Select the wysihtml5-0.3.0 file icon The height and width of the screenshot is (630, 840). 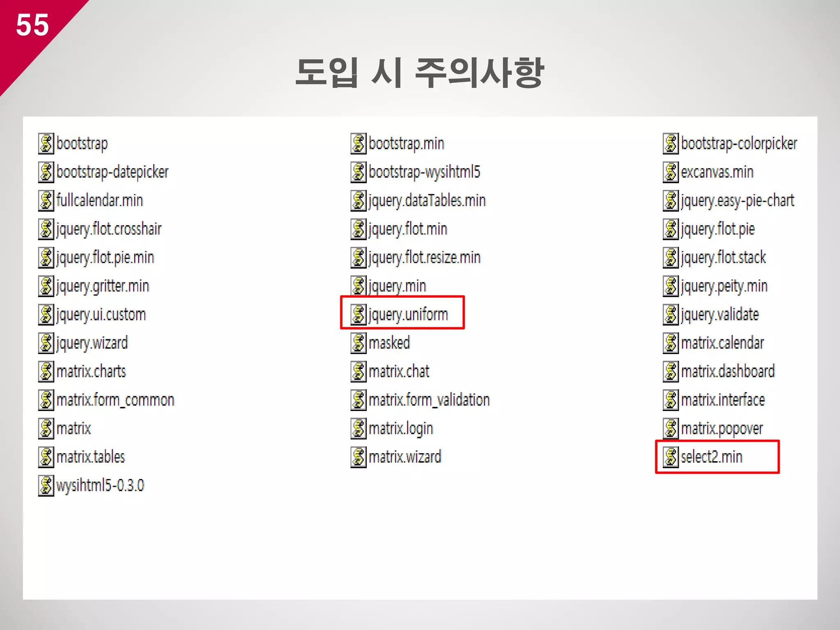click(x=46, y=485)
